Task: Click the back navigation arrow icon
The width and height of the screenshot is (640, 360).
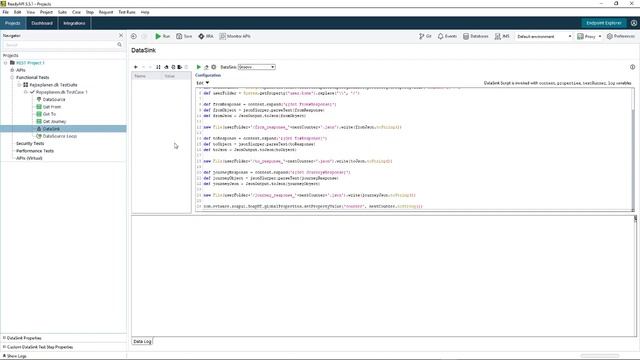Action: point(134,36)
